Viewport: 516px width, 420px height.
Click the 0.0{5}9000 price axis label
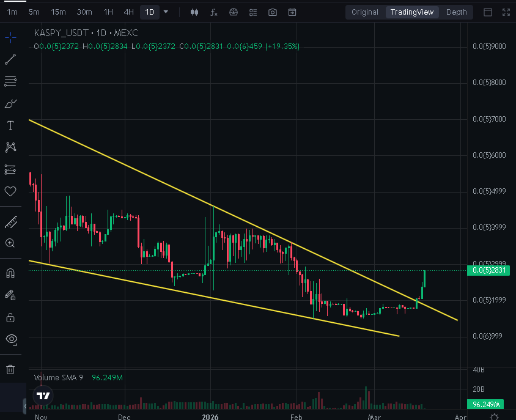tap(489, 46)
